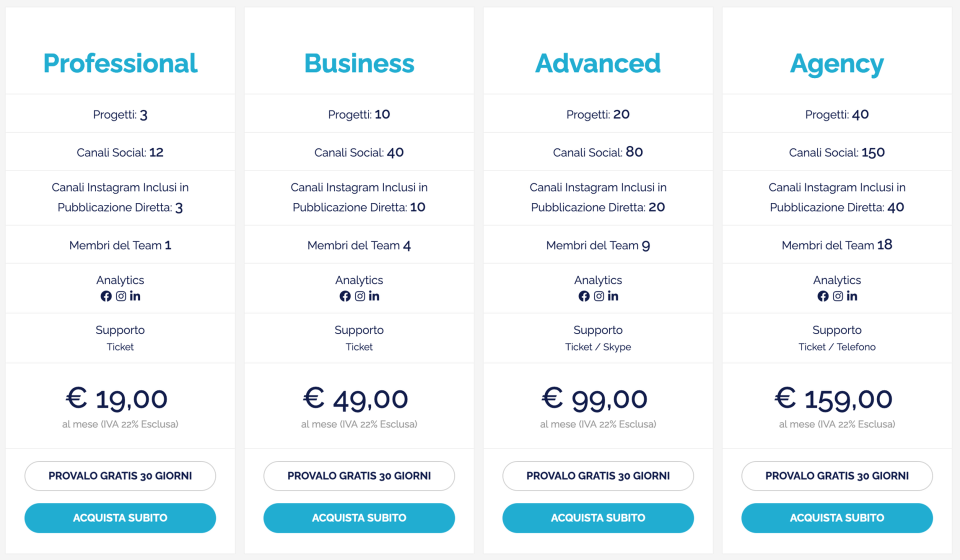
Task: Click the € 99,00 Advanced price
Action: pos(595,399)
